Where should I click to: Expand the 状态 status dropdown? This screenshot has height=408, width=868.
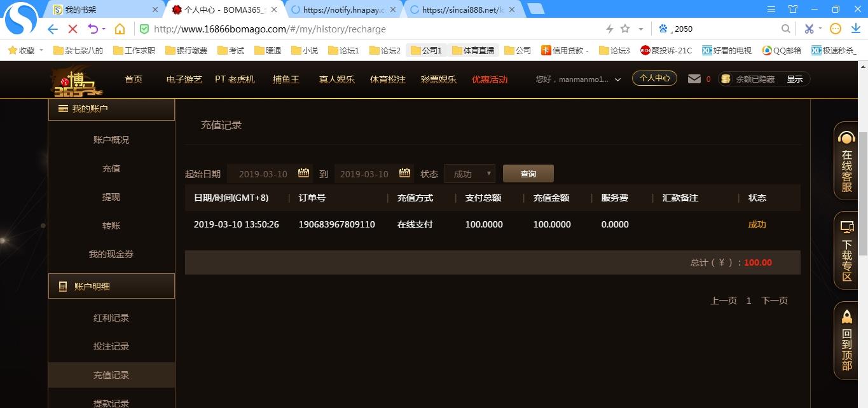(x=470, y=173)
